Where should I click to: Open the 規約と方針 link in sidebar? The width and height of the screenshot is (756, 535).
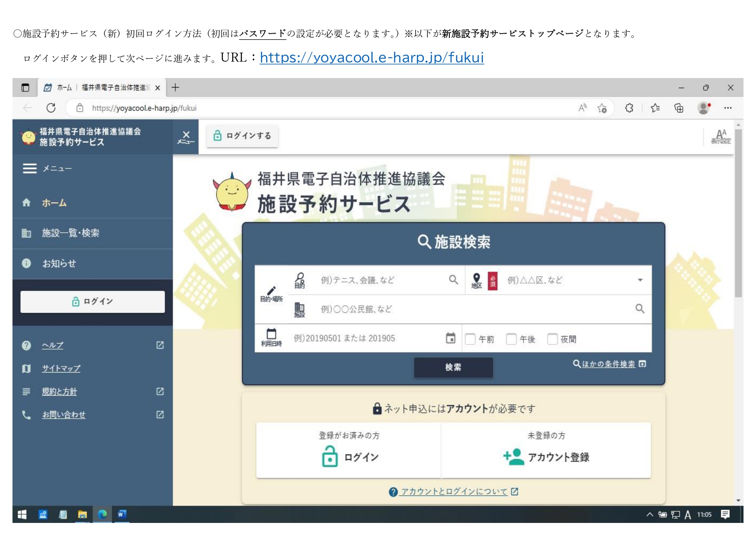(x=59, y=391)
